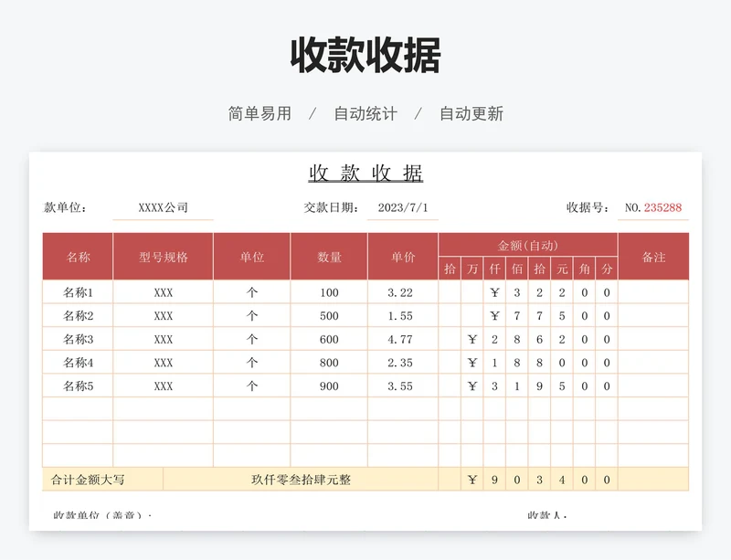This screenshot has height=560, width=731.
Task: Click the large bold 收款收据 page heading
Action: pyautogui.click(x=365, y=56)
